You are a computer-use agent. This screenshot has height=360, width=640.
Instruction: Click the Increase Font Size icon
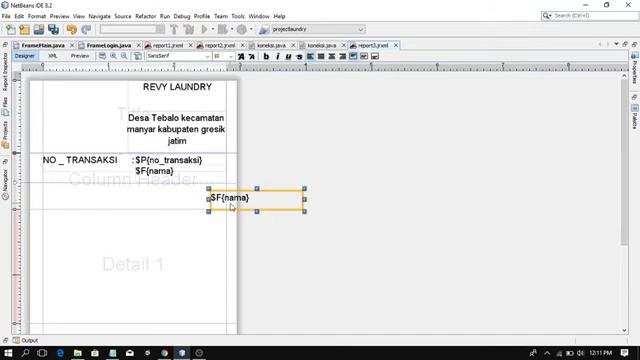tap(241, 56)
